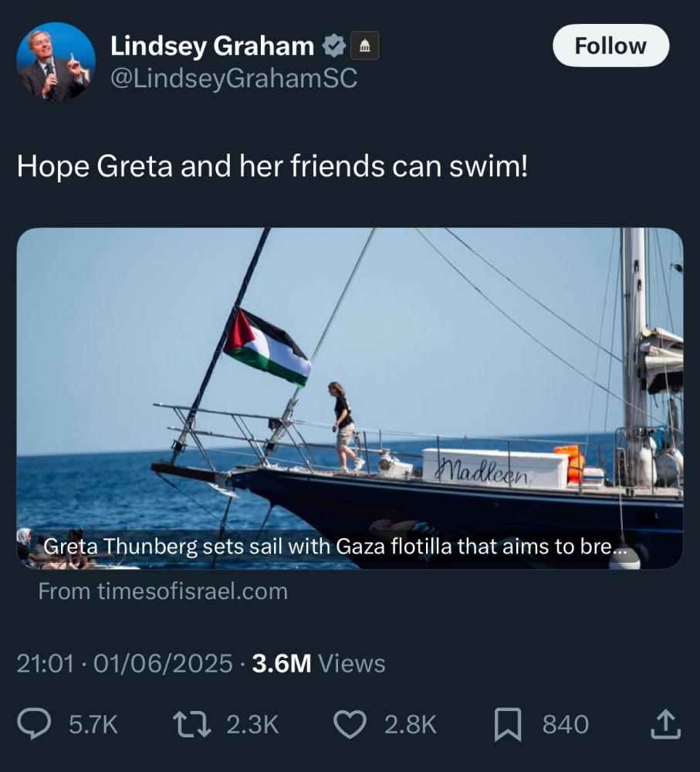Click the 5.7K replies count
Screen dimensions: 700x772
(x=93, y=724)
